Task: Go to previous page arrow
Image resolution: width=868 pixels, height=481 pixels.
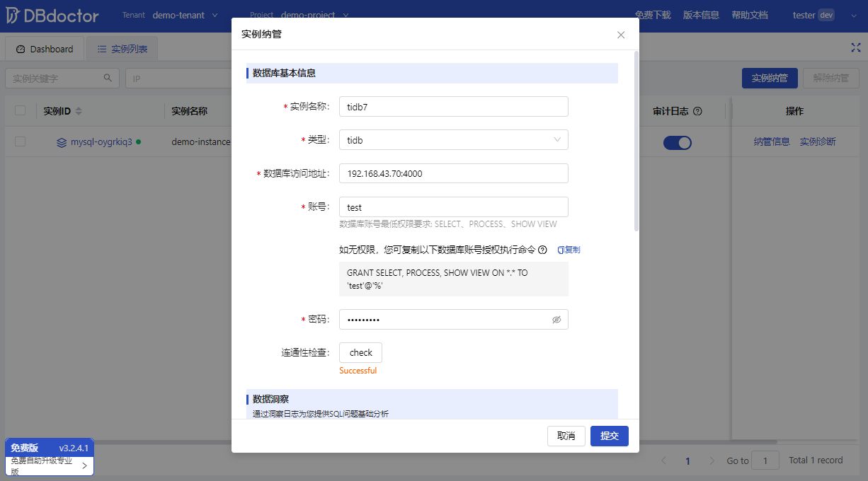Action: 663,460
